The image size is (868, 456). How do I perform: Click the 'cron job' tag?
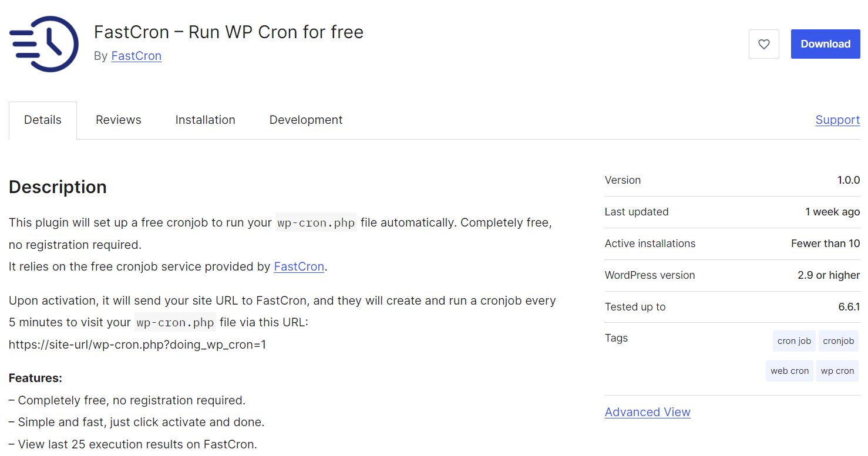[794, 341]
